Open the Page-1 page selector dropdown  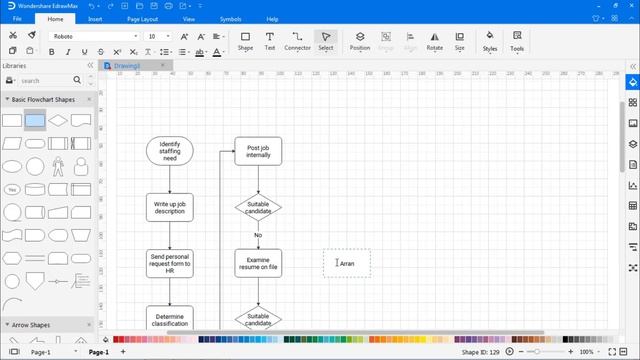(76, 351)
